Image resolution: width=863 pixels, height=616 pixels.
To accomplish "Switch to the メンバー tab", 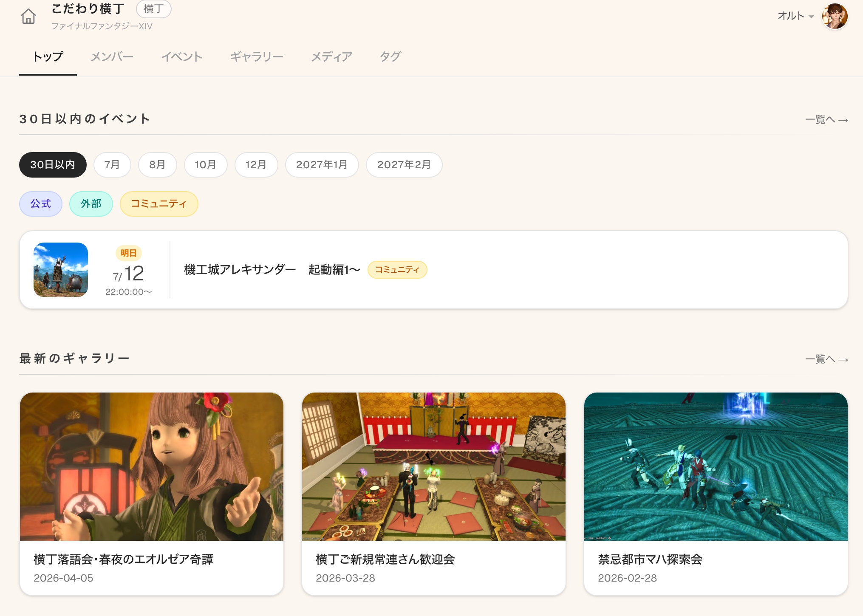I will click(112, 57).
